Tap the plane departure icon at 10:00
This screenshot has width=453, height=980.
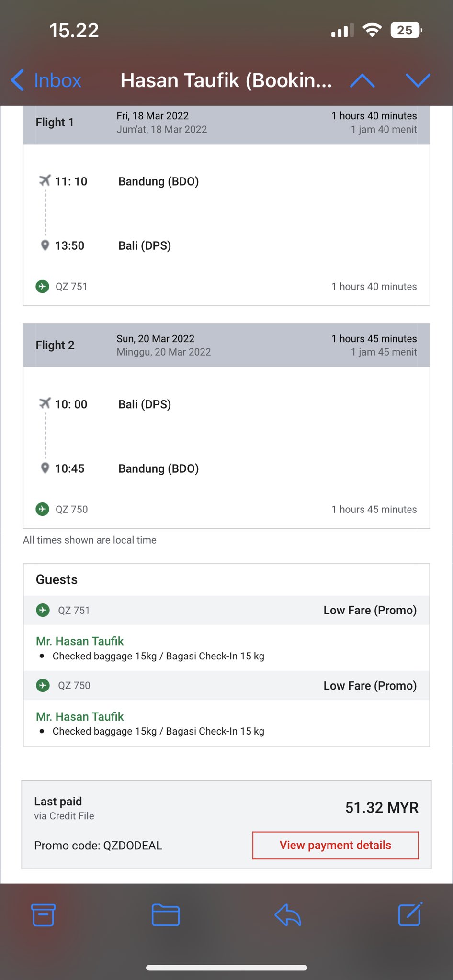click(x=45, y=403)
